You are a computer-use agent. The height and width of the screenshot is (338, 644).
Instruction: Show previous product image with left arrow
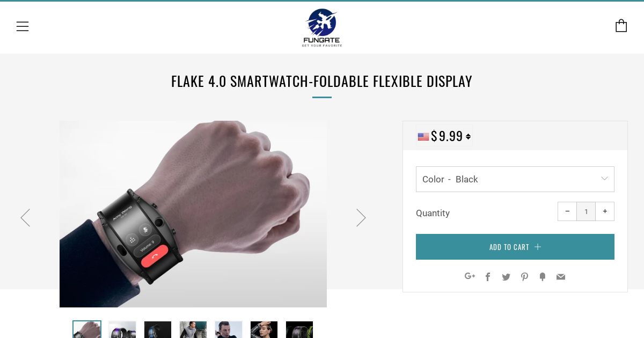pos(25,217)
